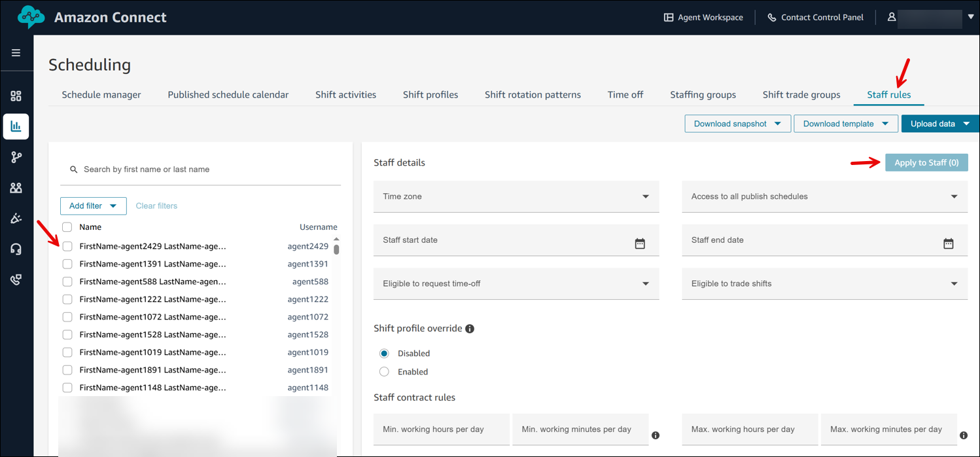Check the box for agent2429
Viewport: 980px width, 457px height.
coord(67,246)
